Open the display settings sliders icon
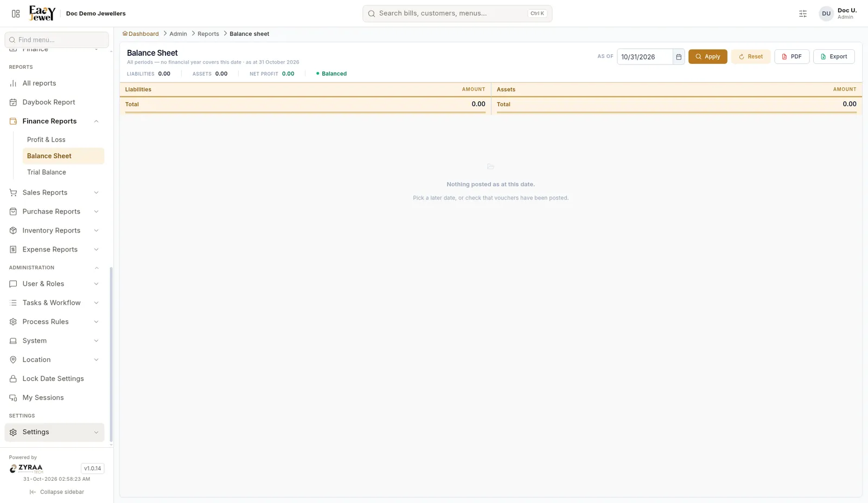868x503 pixels. coord(803,14)
